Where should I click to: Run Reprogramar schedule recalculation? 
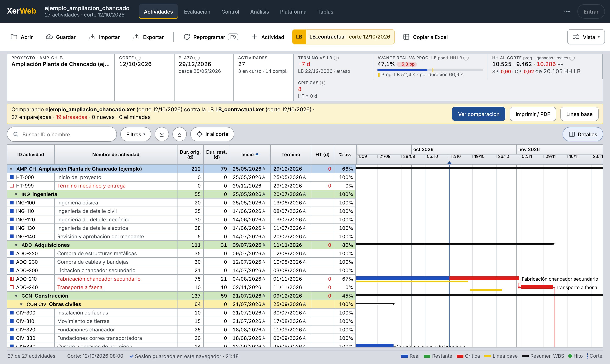[211, 37]
